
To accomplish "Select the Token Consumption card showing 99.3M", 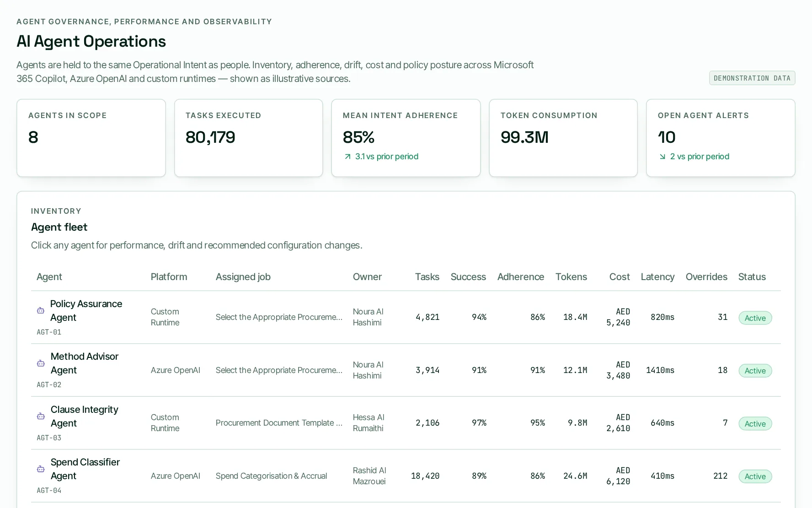I will tap(563, 138).
